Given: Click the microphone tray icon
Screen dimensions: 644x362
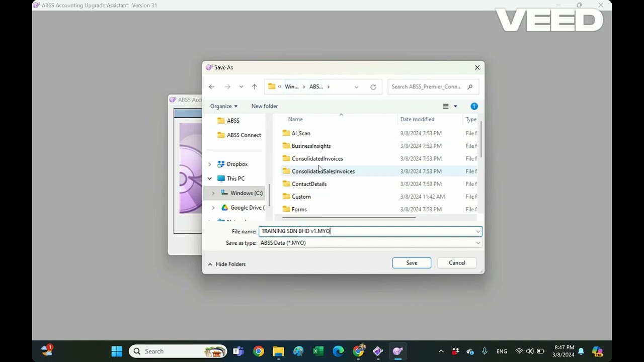Looking at the screenshot, I should pos(485,351).
